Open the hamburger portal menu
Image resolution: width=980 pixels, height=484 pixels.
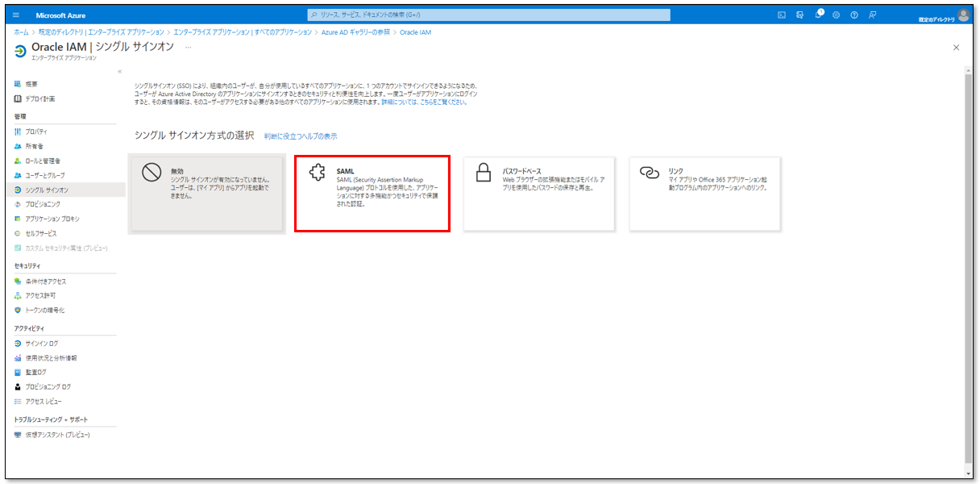click(17, 15)
